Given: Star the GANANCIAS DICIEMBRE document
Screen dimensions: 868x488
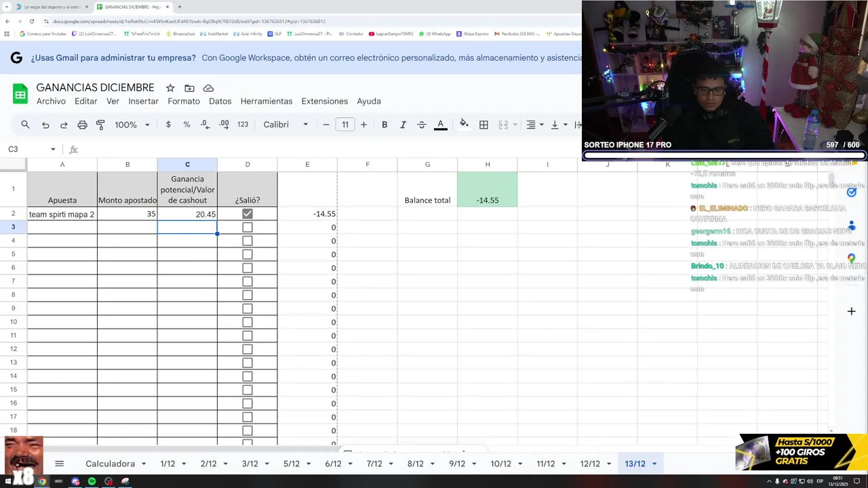Looking at the screenshot, I should pyautogui.click(x=170, y=88).
